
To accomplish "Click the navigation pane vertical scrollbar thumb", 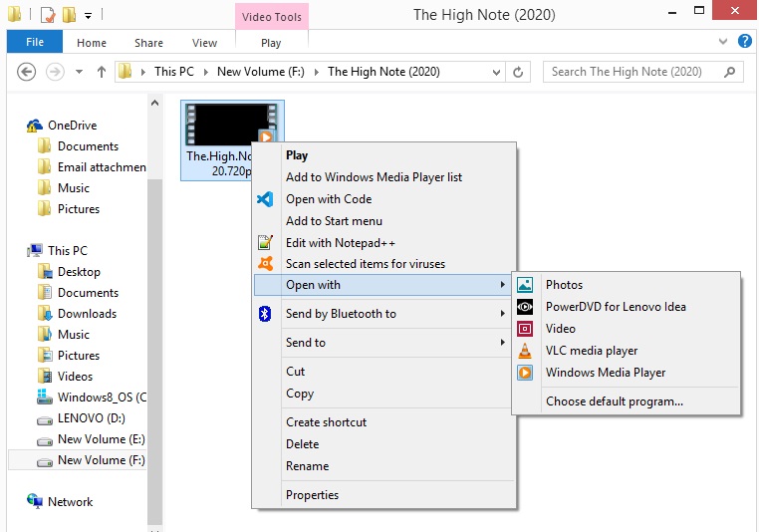I will click(x=155, y=351).
